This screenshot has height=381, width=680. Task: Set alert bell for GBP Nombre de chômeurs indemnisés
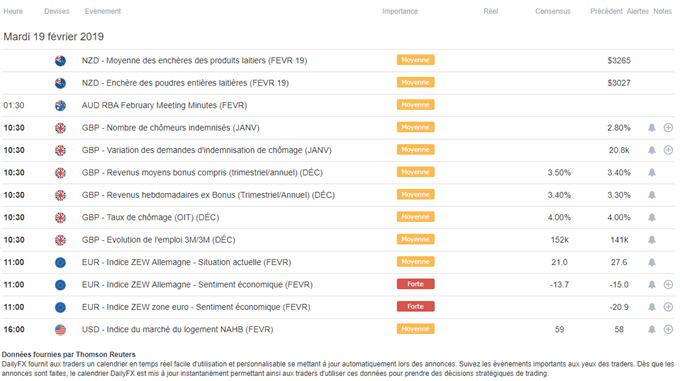651,127
